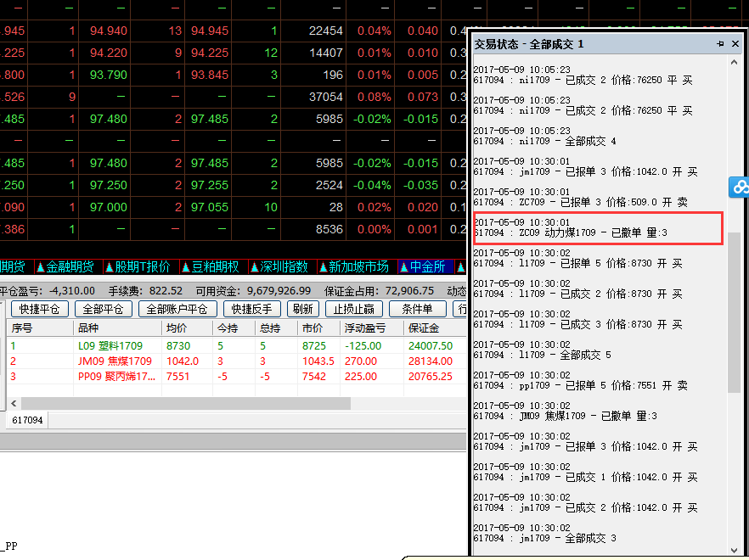Screen dimensions: 749x560
Task: Click log entry ZC709 已报单 3 价格:509.0
Action: [580, 197]
